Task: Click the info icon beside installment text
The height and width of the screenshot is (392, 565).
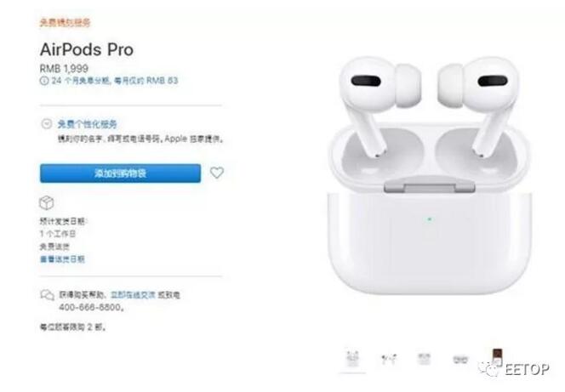Action: (x=44, y=80)
